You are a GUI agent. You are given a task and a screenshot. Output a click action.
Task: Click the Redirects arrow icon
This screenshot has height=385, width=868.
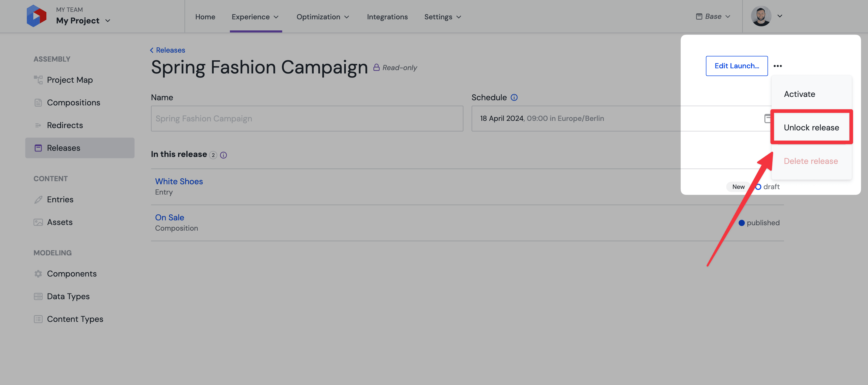coord(38,125)
